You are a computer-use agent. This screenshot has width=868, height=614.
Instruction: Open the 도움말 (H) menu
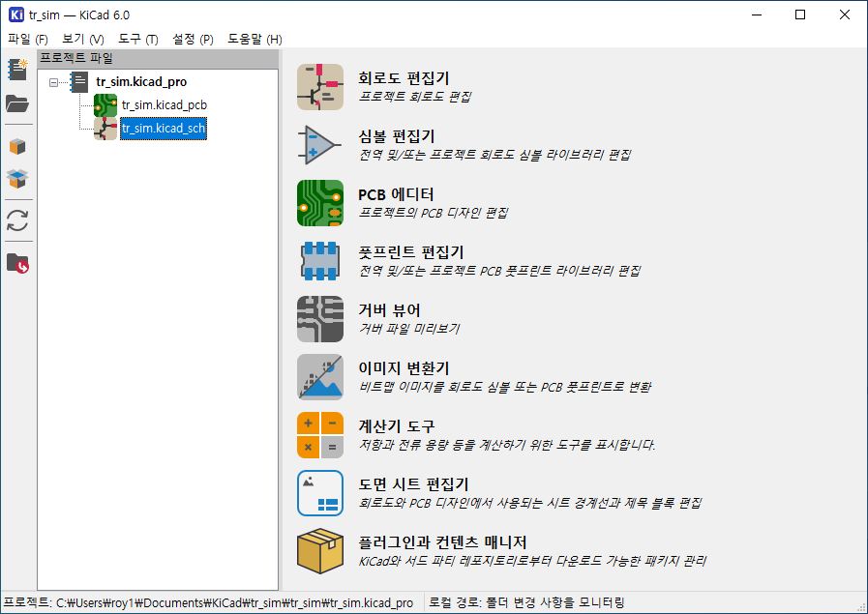254,40
